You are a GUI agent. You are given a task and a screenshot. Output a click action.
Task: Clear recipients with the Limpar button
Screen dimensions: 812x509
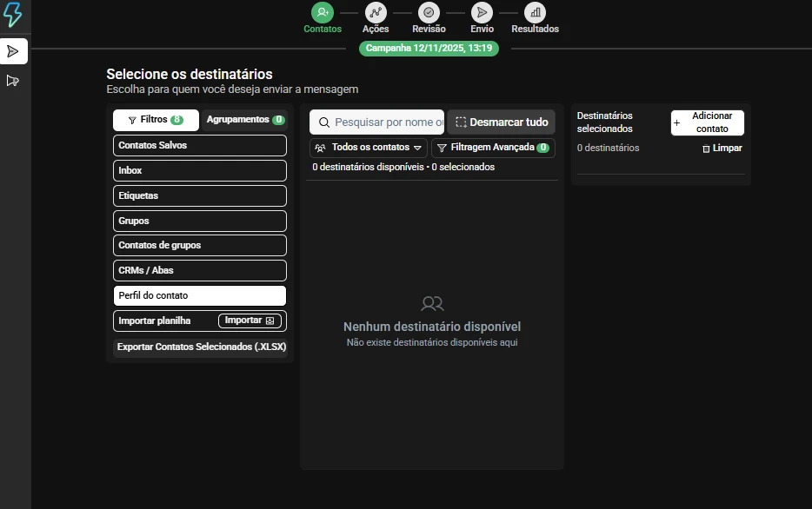(x=722, y=149)
